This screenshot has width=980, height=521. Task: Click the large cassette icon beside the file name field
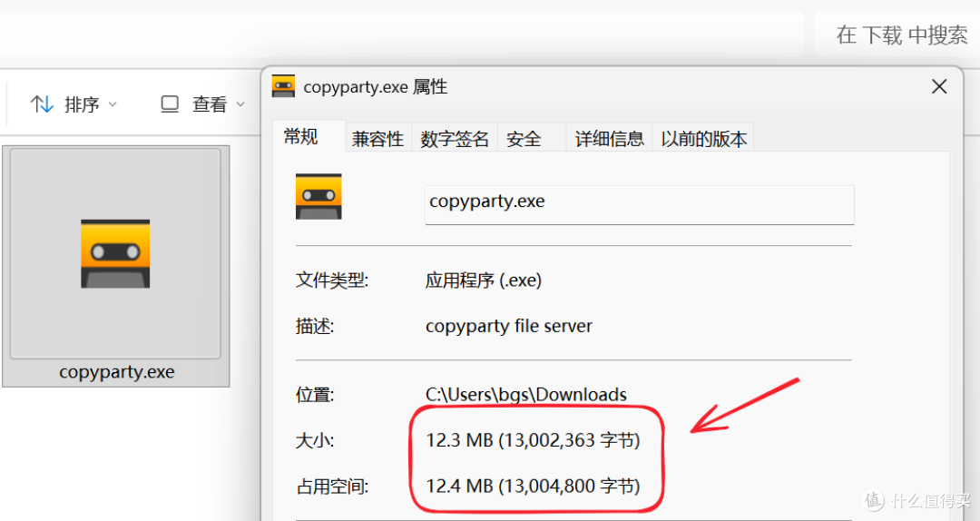(318, 196)
